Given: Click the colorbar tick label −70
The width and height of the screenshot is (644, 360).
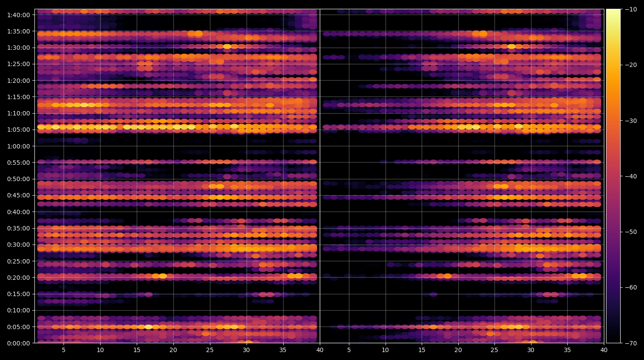Looking at the screenshot, I should coord(630,343).
